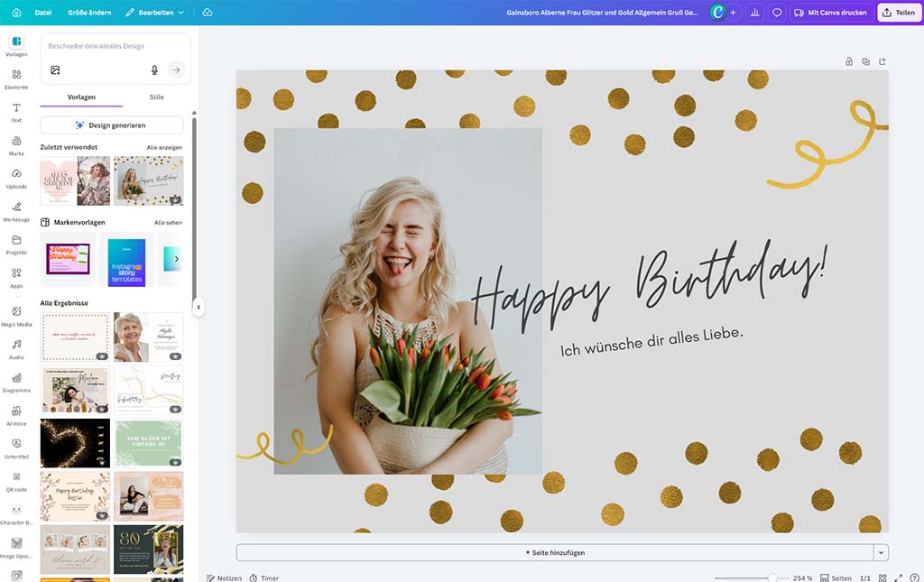Click the Teilen share button

click(x=899, y=13)
